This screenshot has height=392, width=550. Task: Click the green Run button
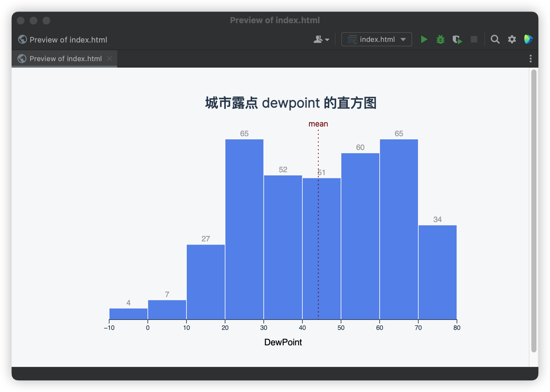[424, 39]
